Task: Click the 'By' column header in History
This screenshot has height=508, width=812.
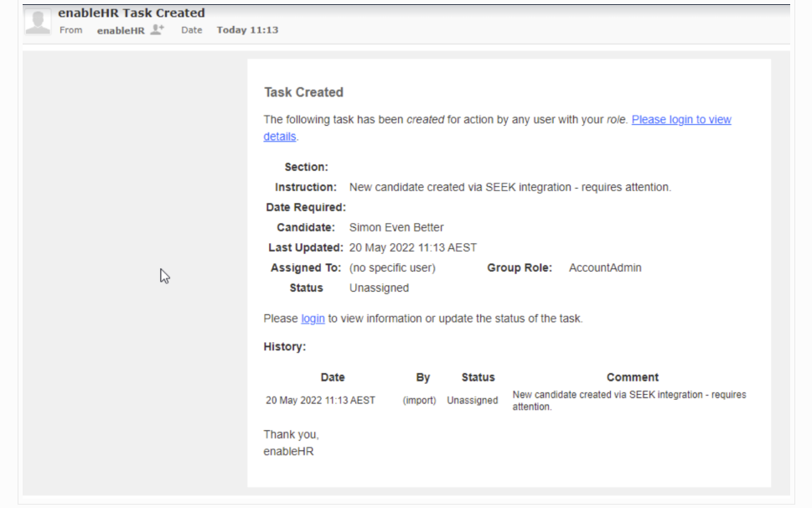Action: [x=423, y=377]
